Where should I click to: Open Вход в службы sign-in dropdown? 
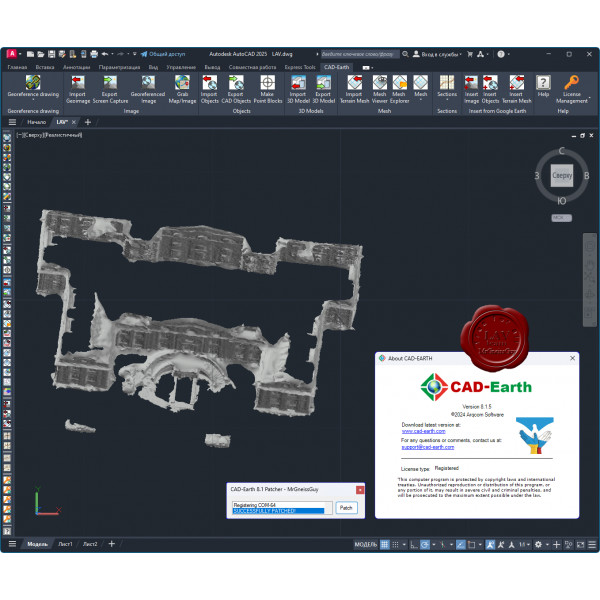[x=437, y=54]
